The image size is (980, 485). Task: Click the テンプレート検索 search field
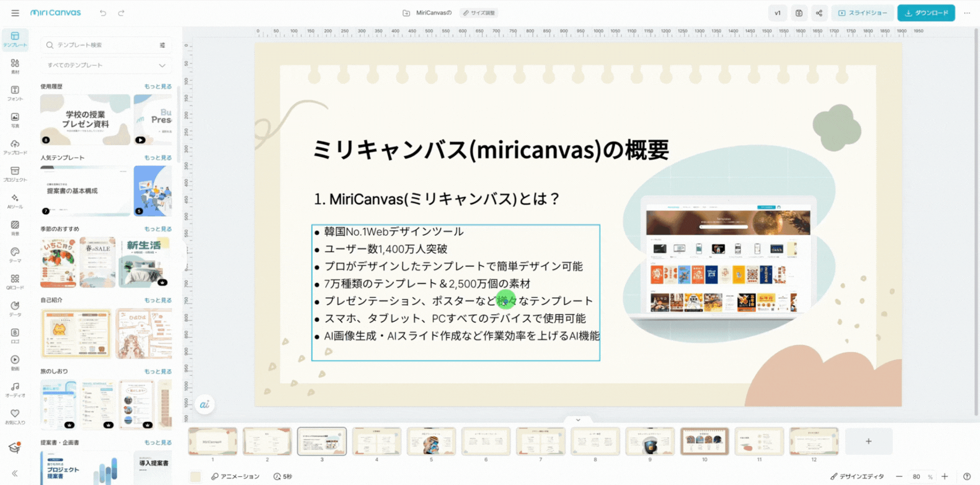[106, 45]
